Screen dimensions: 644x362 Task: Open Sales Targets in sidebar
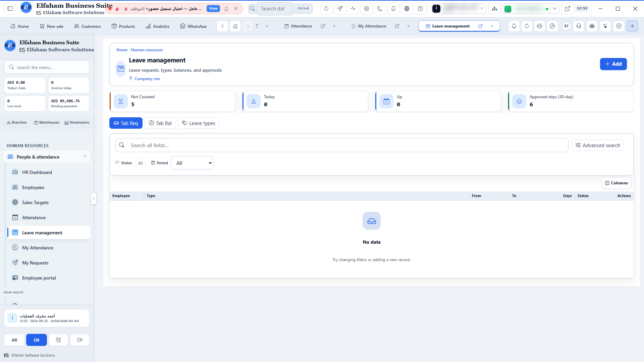pos(49,202)
